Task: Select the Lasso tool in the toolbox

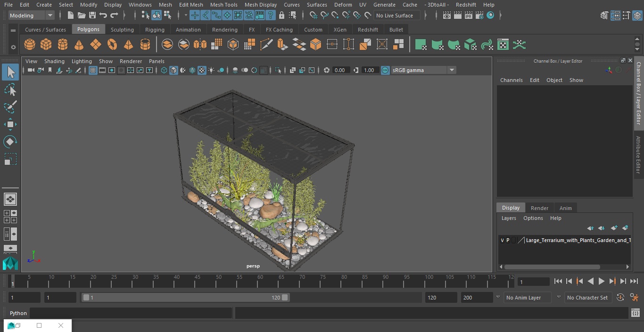Action: (10, 89)
